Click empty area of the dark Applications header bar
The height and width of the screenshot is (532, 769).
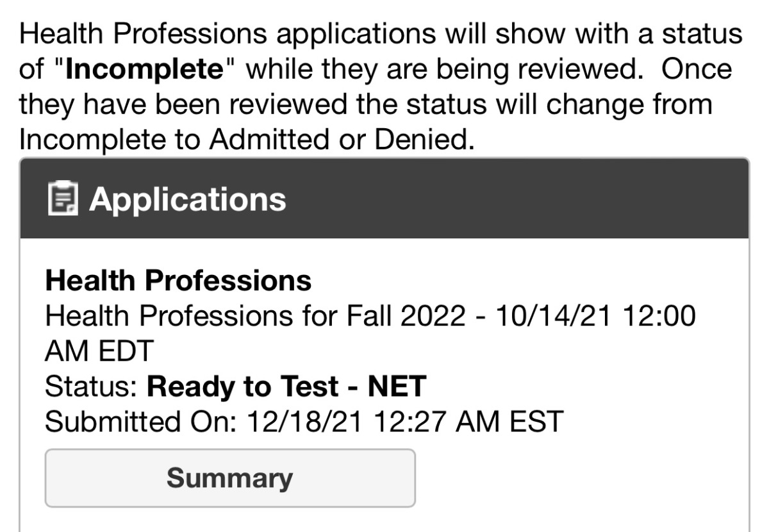[513, 199]
